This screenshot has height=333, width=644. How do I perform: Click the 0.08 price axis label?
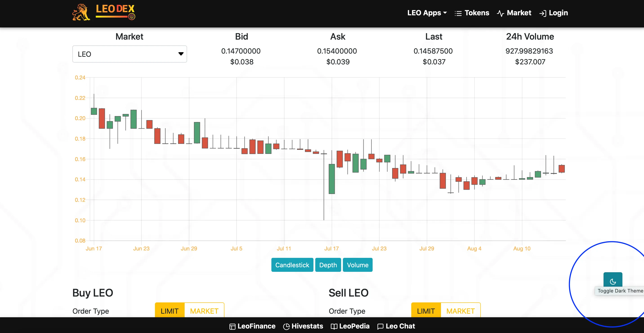pos(80,241)
